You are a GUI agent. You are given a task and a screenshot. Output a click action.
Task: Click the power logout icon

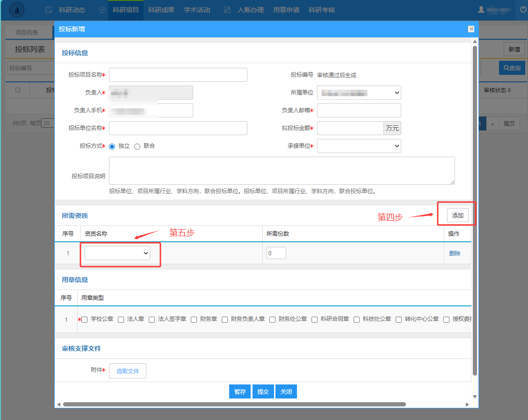[523, 9]
